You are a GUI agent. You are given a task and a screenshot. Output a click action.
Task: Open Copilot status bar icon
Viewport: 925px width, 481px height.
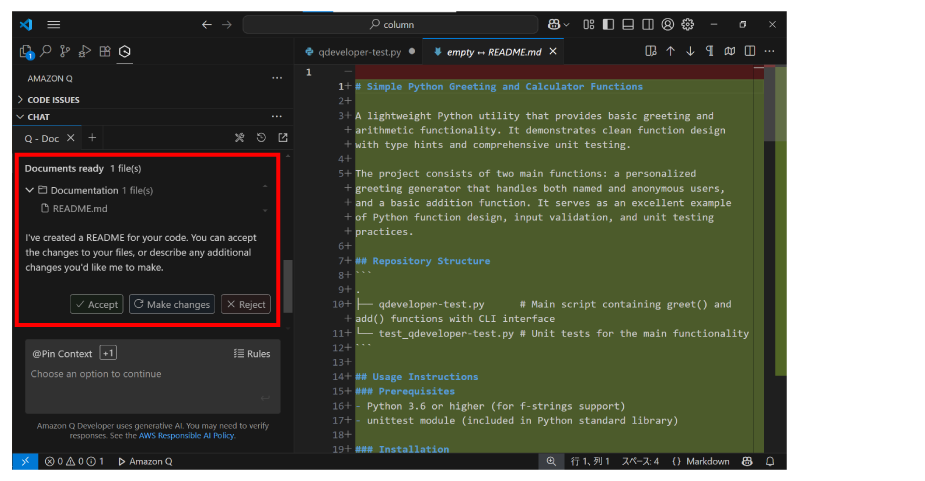[x=747, y=462]
